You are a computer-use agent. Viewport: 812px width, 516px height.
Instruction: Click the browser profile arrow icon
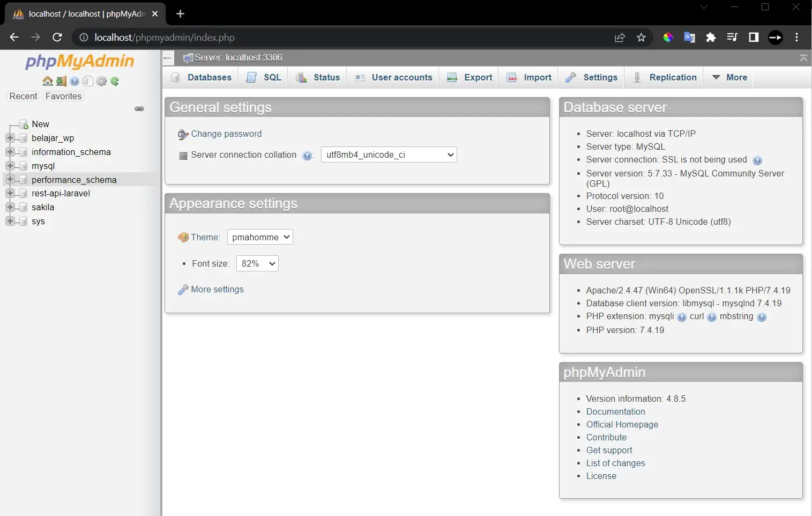click(x=776, y=38)
